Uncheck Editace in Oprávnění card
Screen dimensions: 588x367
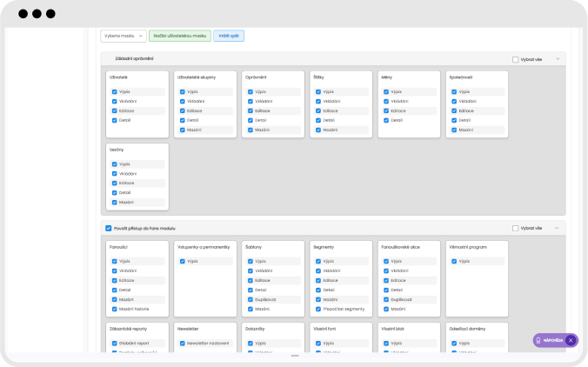coord(251,111)
